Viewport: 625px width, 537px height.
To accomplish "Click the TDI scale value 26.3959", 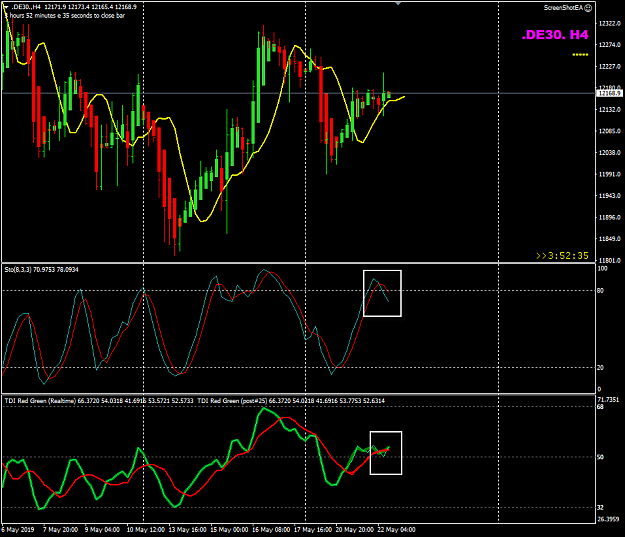I will tap(608, 519).
